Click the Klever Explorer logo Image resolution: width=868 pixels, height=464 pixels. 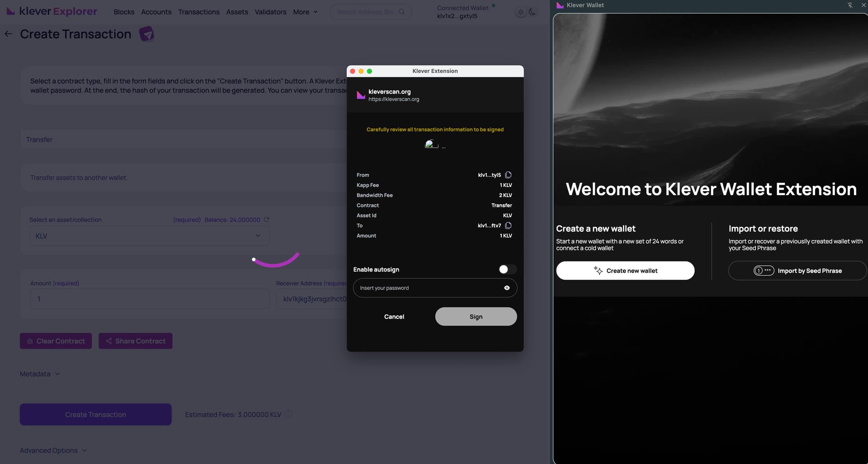52,11
